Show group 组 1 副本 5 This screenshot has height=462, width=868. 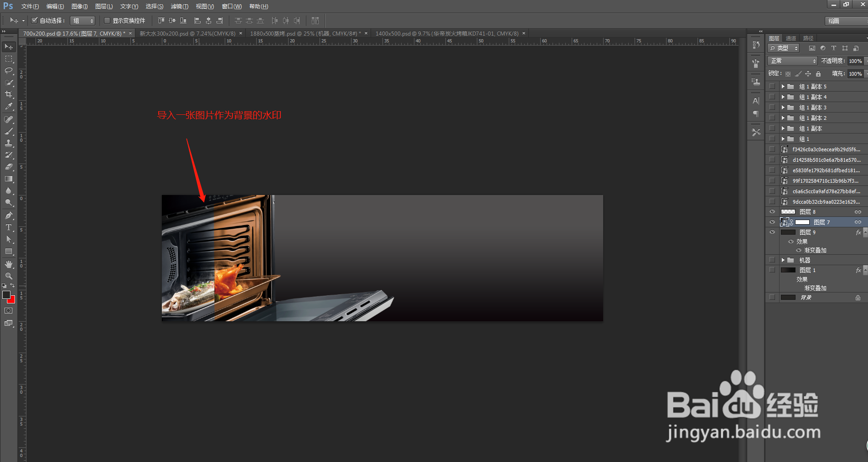point(772,87)
